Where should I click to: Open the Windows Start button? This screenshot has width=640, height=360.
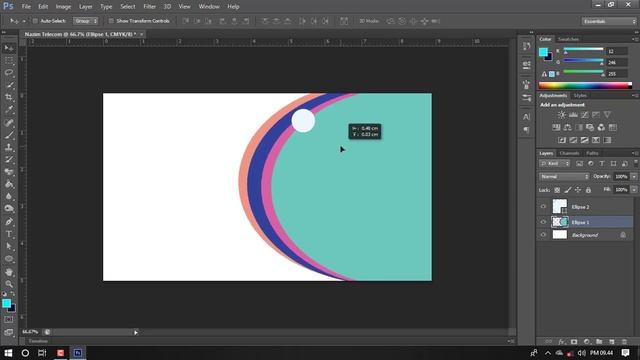pos(8,353)
